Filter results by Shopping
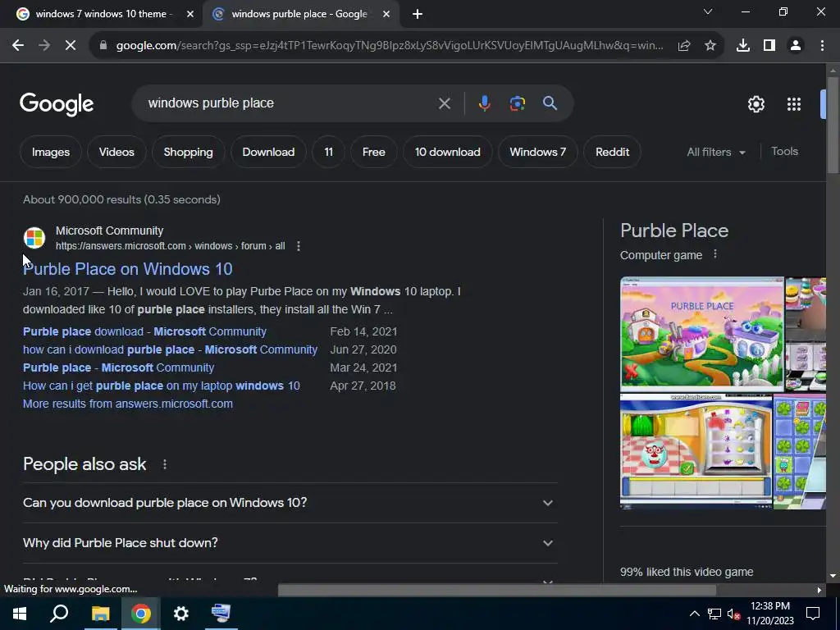The image size is (840, 630). point(188,152)
